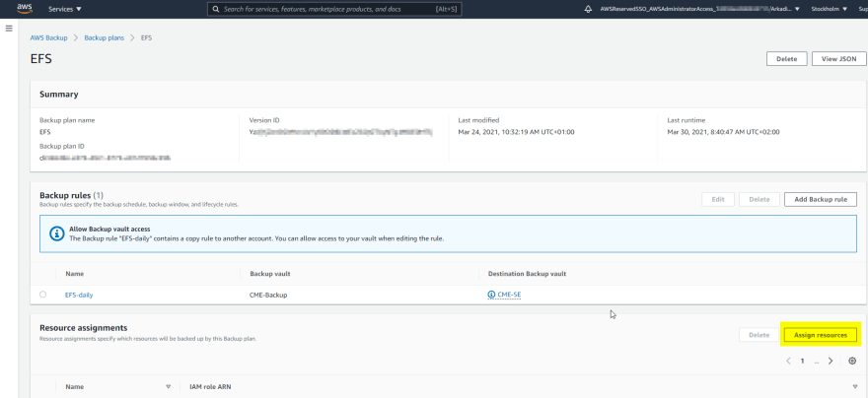The height and width of the screenshot is (398, 868).
Task: Click the Assign resources button
Action: (821, 335)
